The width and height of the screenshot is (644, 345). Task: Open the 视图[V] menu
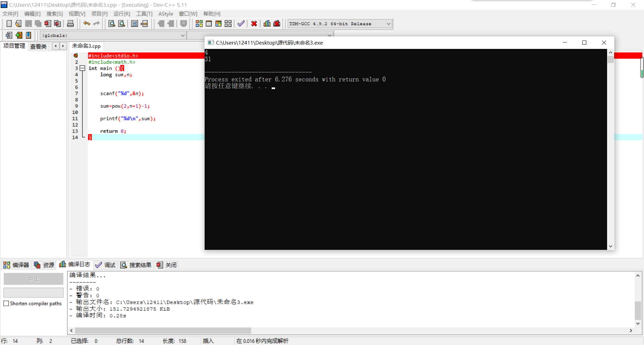(77, 14)
